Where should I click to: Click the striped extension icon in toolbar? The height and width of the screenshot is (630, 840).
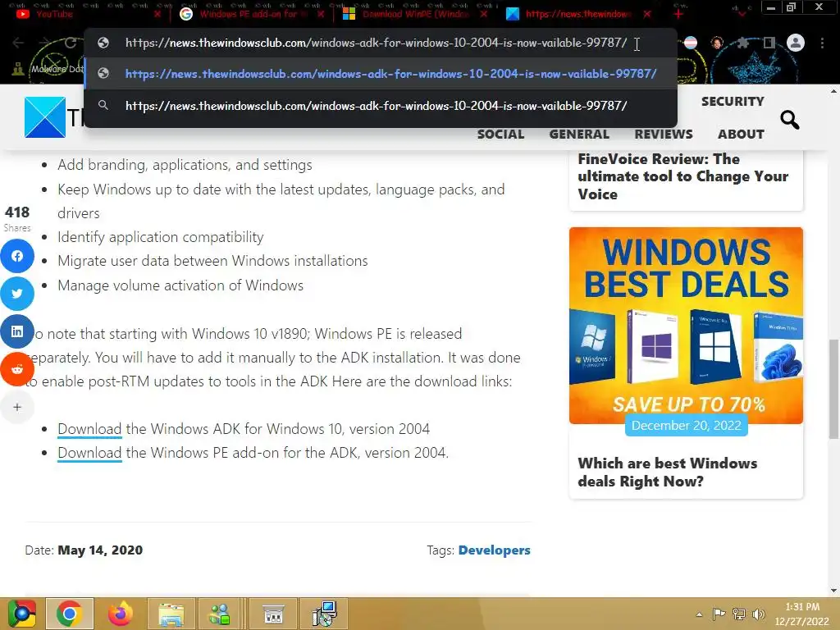[691, 43]
